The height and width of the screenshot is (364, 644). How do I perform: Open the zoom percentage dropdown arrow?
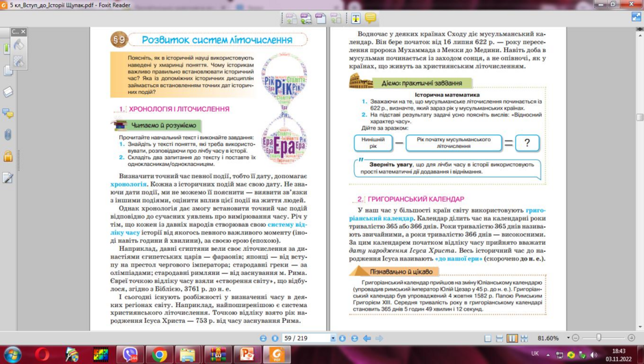coord(568,338)
